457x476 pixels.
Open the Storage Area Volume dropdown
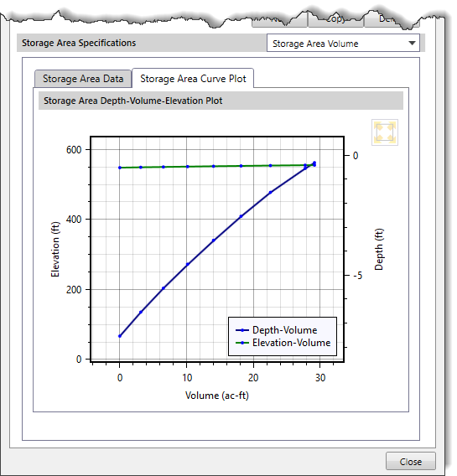[343, 43]
